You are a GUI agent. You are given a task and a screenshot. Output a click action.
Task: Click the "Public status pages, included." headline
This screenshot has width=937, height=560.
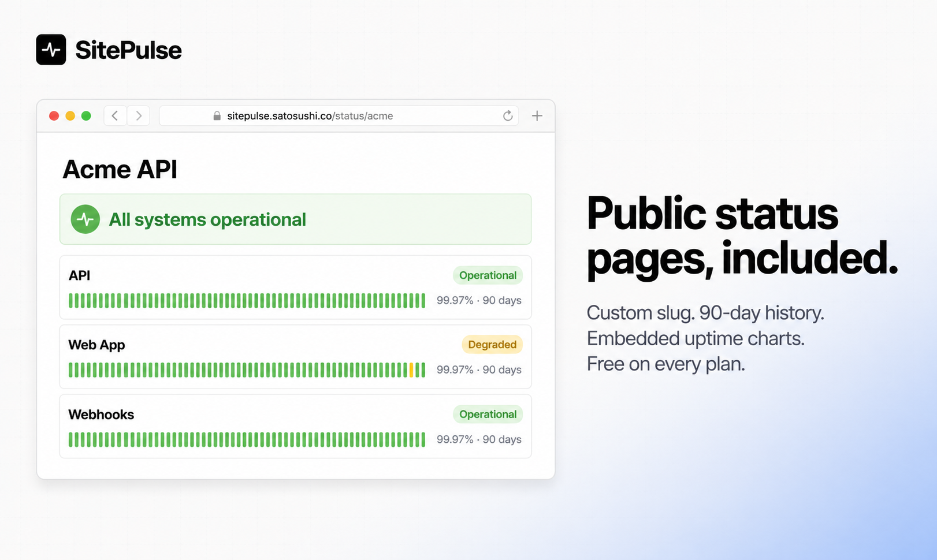click(742, 237)
